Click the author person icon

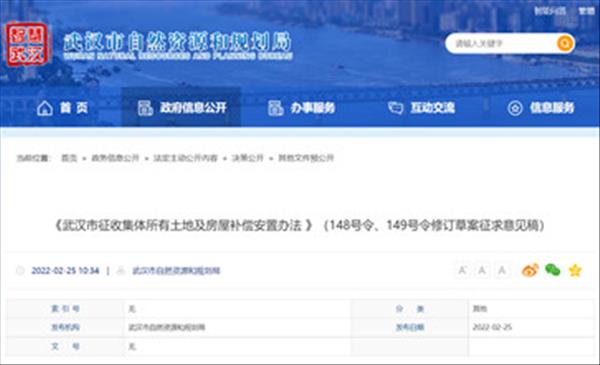[121, 271]
